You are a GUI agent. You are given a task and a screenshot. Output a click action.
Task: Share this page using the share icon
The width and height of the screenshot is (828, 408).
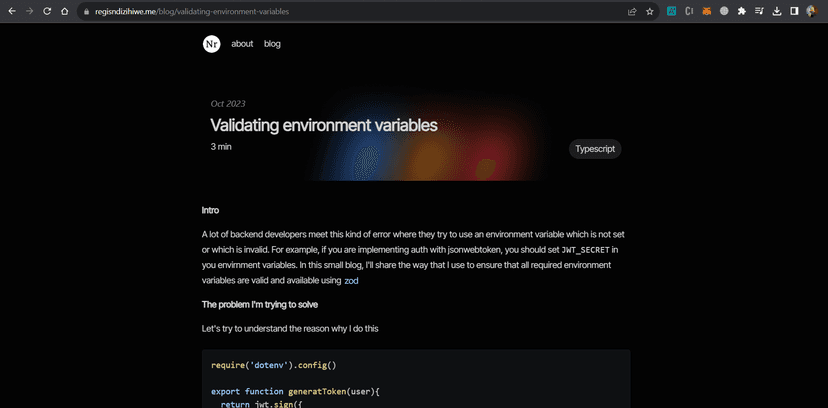pyautogui.click(x=632, y=12)
